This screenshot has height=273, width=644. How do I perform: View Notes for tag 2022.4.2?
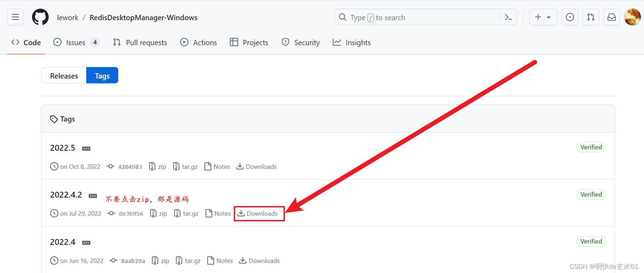218,214
